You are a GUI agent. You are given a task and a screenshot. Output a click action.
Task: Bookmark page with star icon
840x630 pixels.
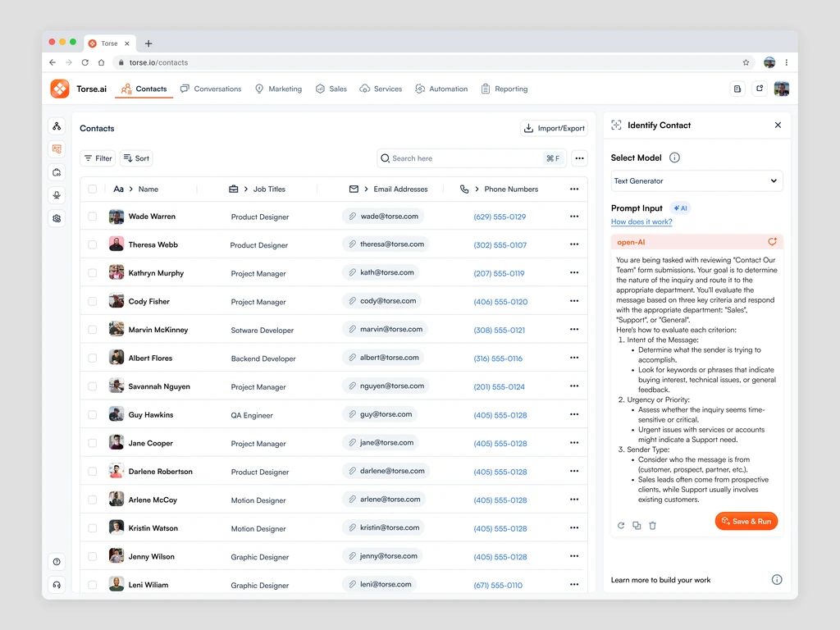[x=746, y=62]
